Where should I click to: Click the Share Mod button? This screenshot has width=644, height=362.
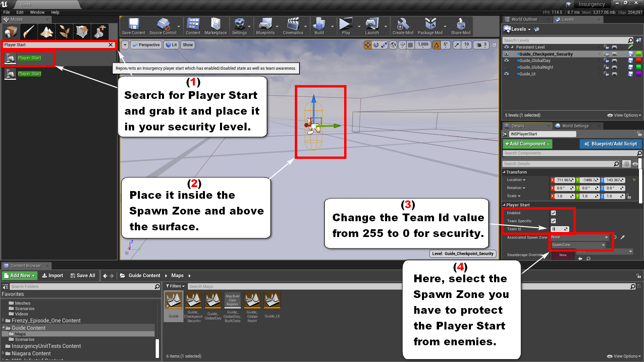[x=461, y=26]
